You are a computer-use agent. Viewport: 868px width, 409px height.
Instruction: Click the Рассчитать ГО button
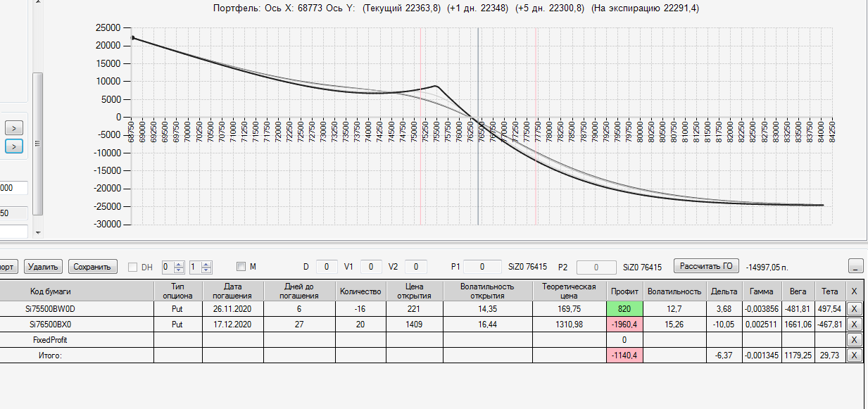point(707,266)
